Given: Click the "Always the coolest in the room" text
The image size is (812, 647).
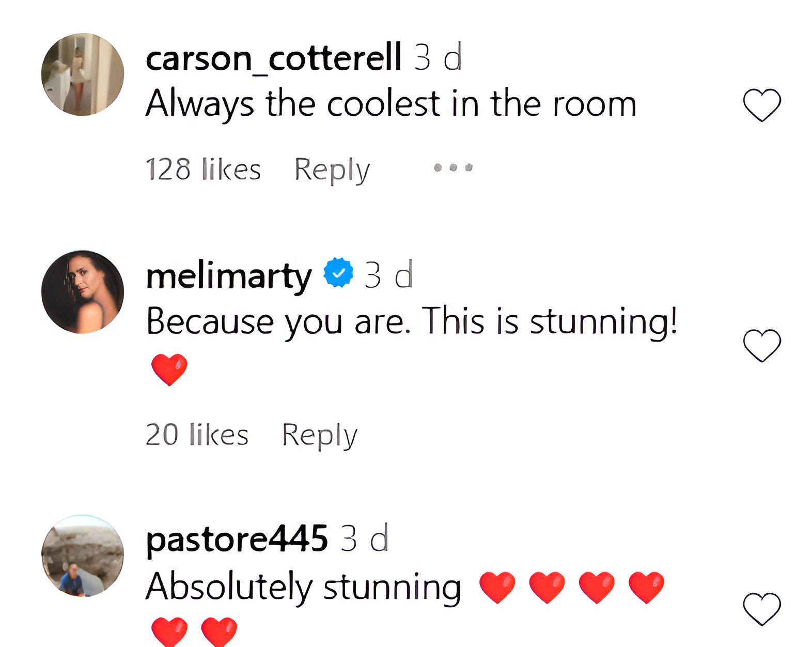Looking at the screenshot, I should point(391,104).
